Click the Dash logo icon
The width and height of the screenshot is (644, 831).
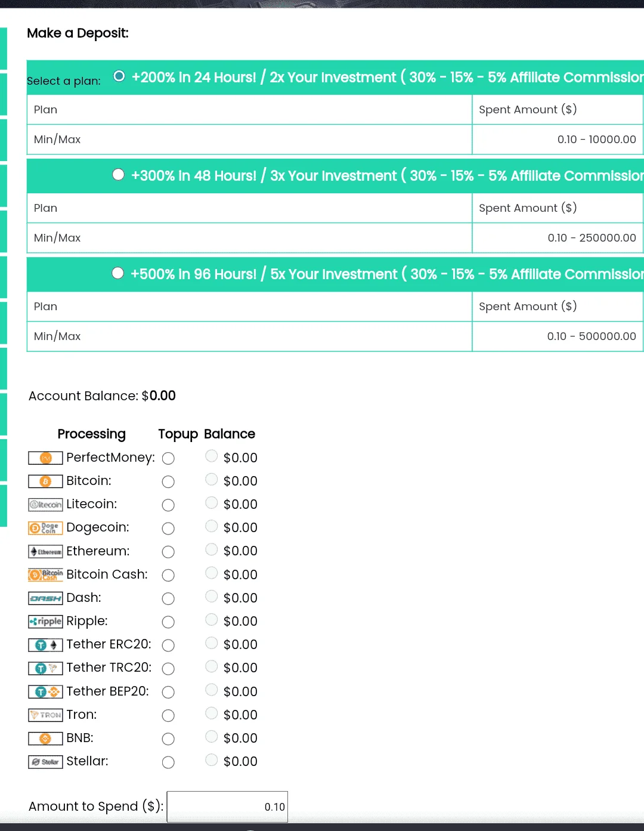pyautogui.click(x=45, y=598)
